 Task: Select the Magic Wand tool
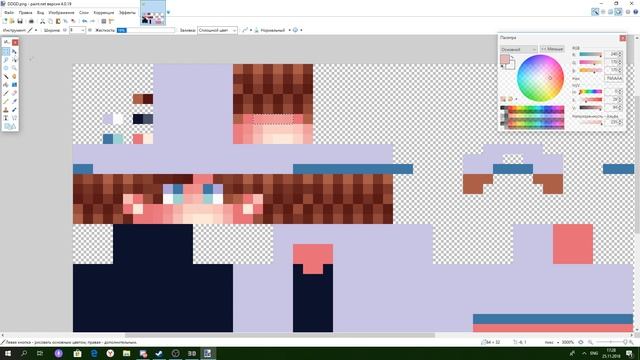[6, 76]
